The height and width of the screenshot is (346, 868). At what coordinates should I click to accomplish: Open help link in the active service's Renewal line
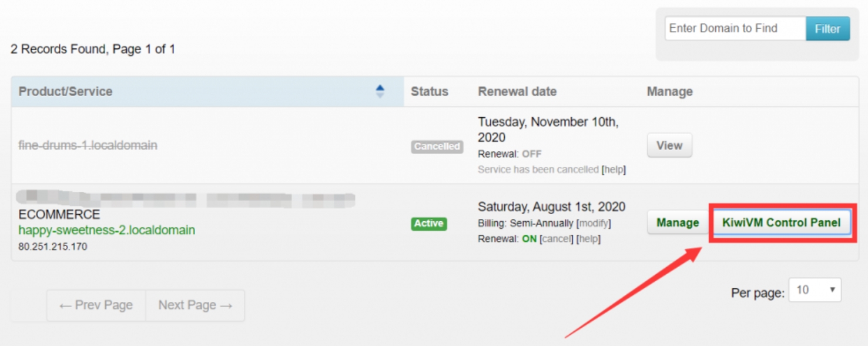click(589, 239)
